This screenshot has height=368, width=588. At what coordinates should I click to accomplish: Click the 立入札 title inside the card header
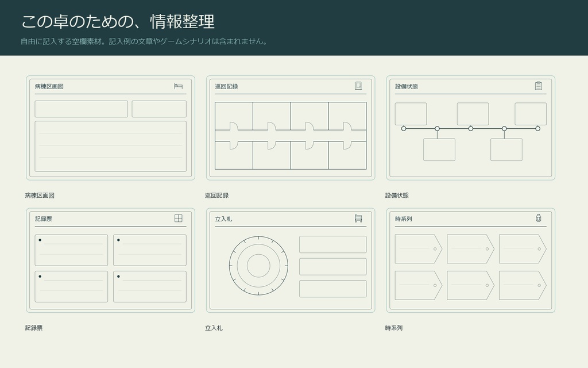[223, 219]
